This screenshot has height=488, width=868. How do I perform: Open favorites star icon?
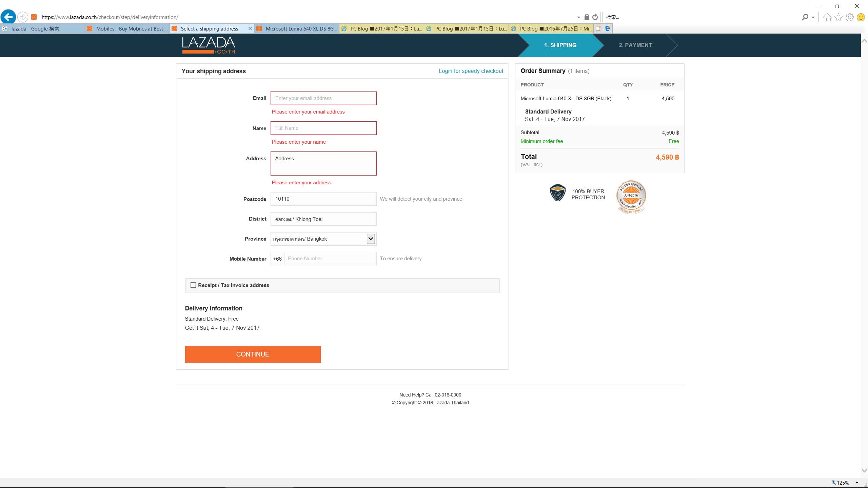tap(839, 17)
